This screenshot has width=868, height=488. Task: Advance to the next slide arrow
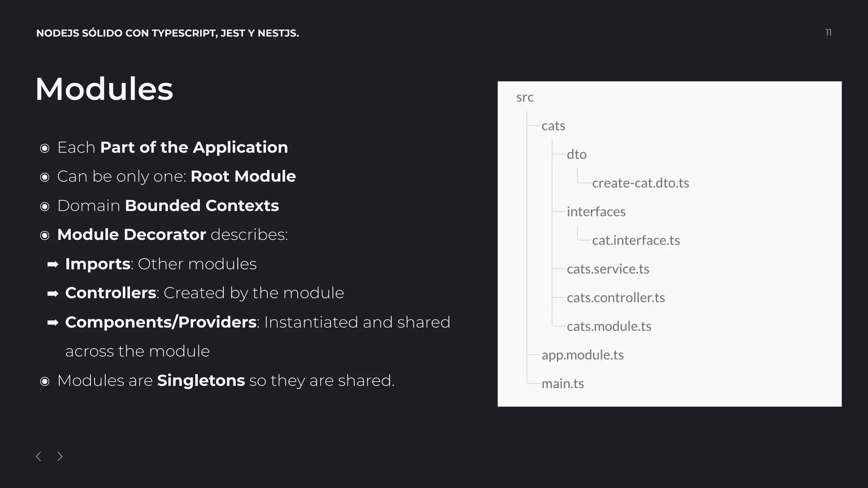60,456
